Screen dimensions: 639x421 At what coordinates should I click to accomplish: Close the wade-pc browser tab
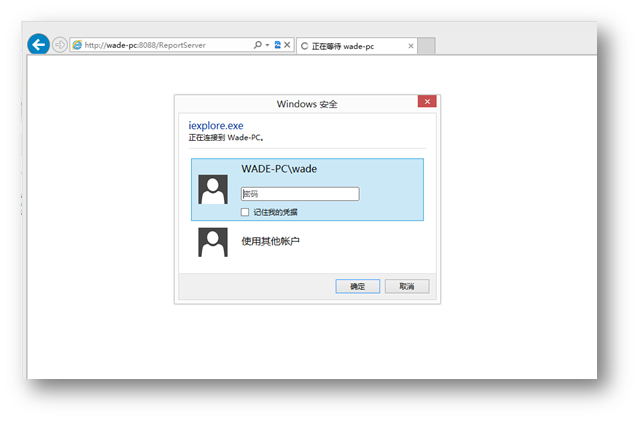pyautogui.click(x=411, y=46)
